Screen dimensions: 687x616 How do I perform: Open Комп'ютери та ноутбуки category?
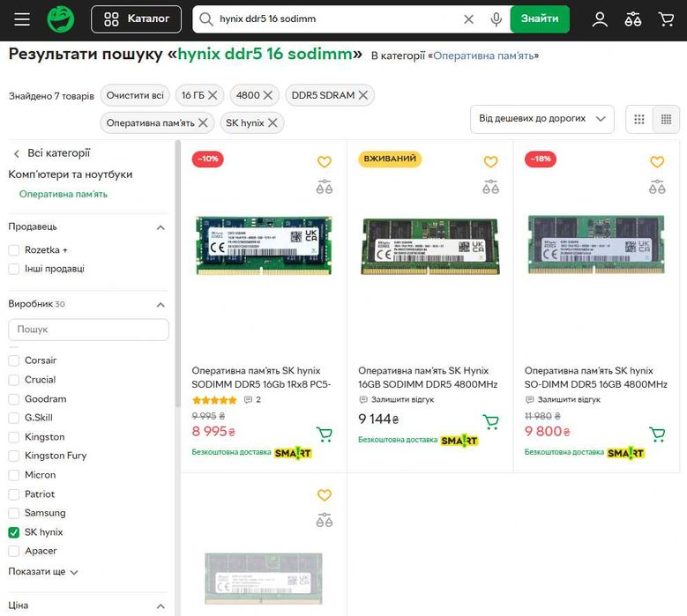point(70,174)
